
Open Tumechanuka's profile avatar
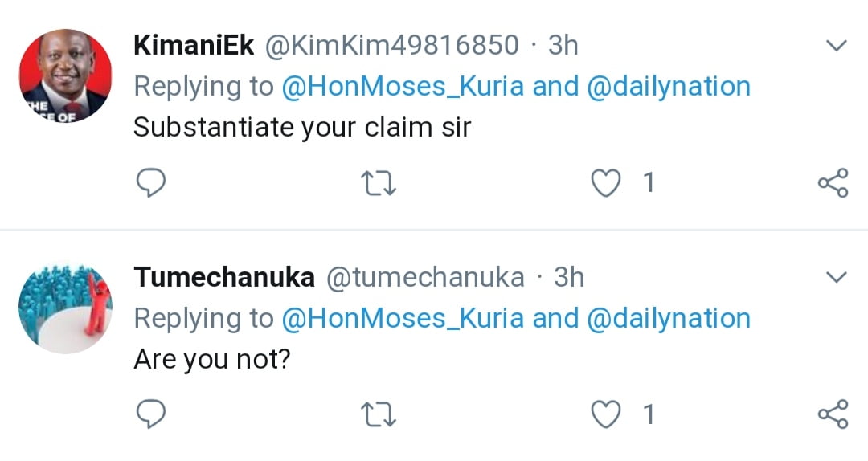point(65,308)
